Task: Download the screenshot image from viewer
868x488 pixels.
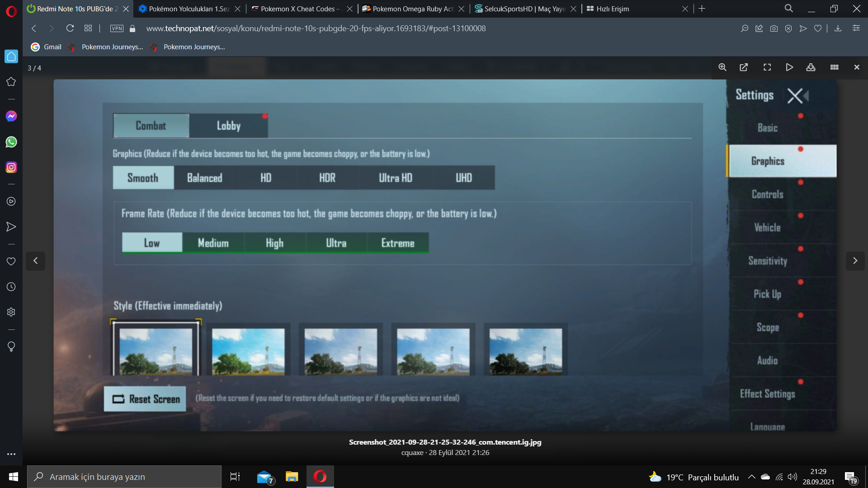Action: (811, 67)
